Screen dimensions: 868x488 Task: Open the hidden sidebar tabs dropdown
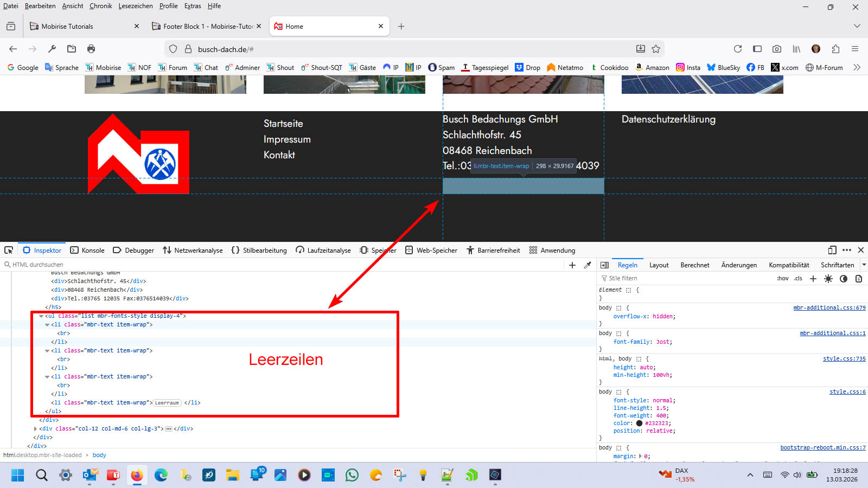coord(864,265)
